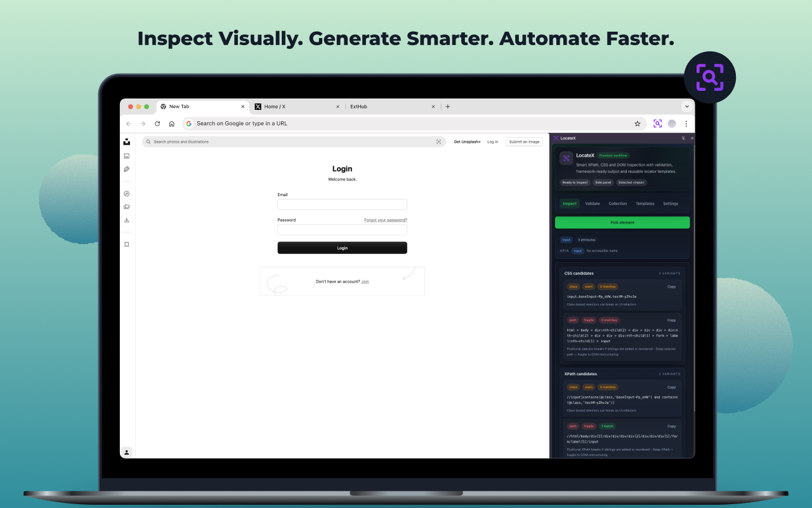Click the Premium workflow badge

(x=613, y=156)
